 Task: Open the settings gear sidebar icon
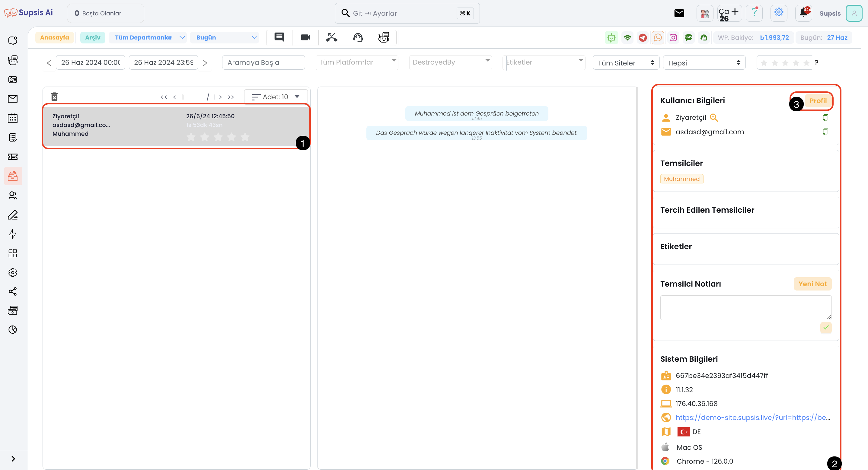tap(13, 272)
